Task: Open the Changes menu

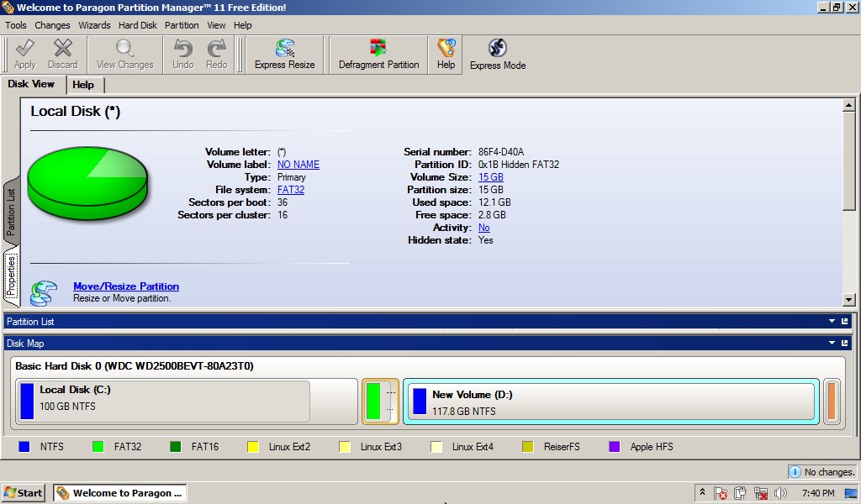Action: pyautogui.click(x=52, y=25)
